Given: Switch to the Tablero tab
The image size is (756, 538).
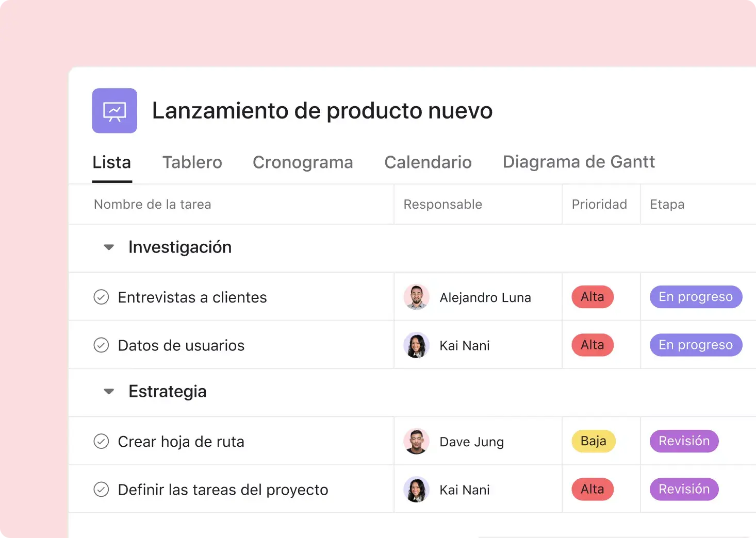Looking at the screenshot, I should (x=192, y=162).
